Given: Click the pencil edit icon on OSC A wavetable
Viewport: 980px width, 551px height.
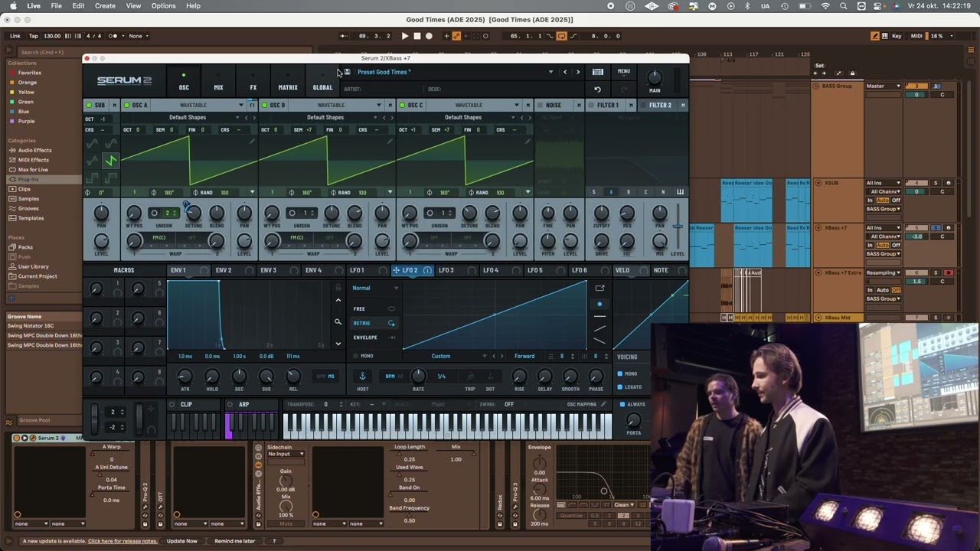Looking at the screenshot, I should (x=252, y=141).
